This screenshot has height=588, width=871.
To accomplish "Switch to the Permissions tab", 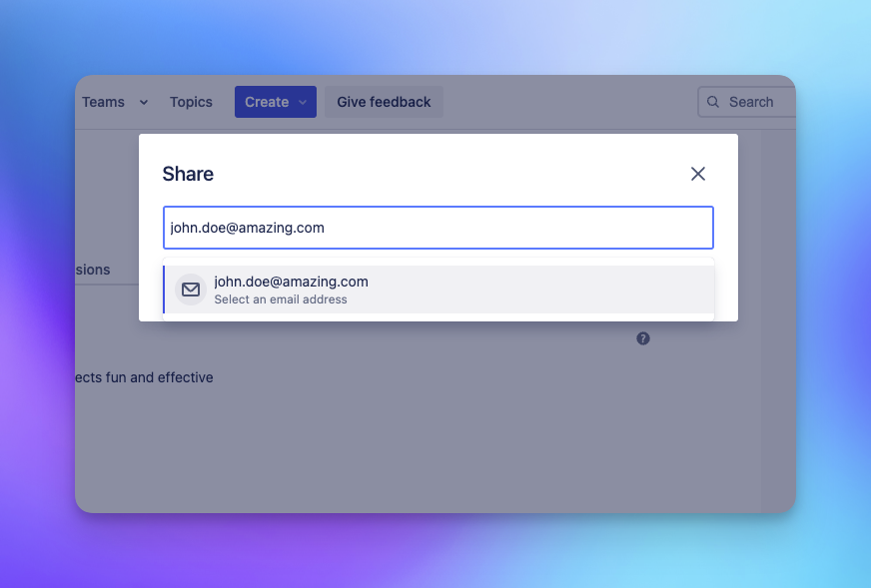I will coord(95,270).
